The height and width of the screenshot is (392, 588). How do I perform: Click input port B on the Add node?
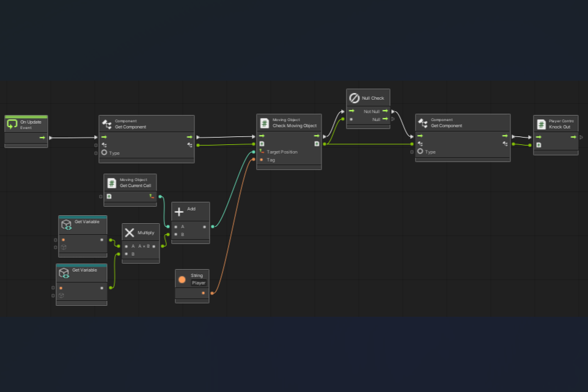pyautogui.click(x=176, y=234)
